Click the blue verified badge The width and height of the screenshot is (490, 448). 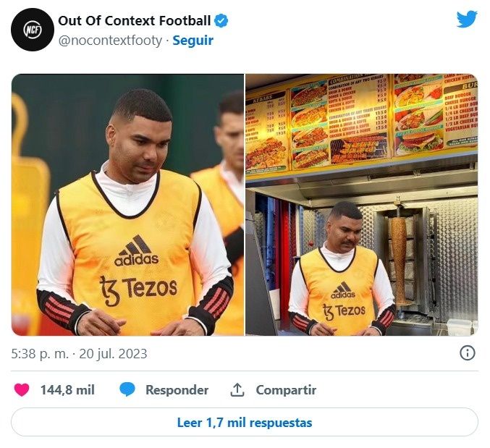221,21
